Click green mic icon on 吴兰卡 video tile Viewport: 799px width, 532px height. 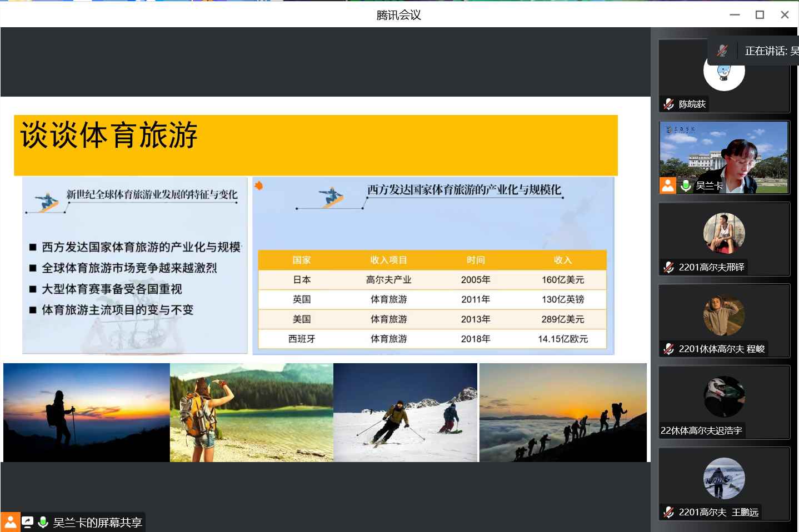686,185
